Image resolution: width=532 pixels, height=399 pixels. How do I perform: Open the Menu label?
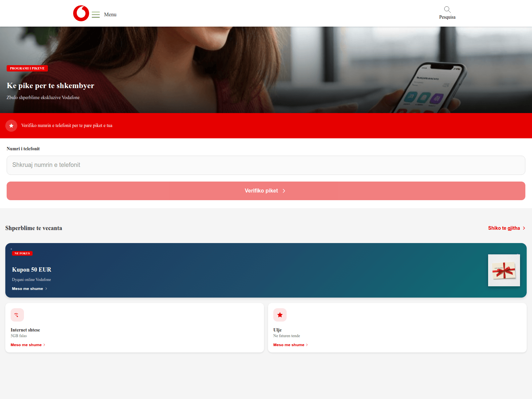pos(110,15)
